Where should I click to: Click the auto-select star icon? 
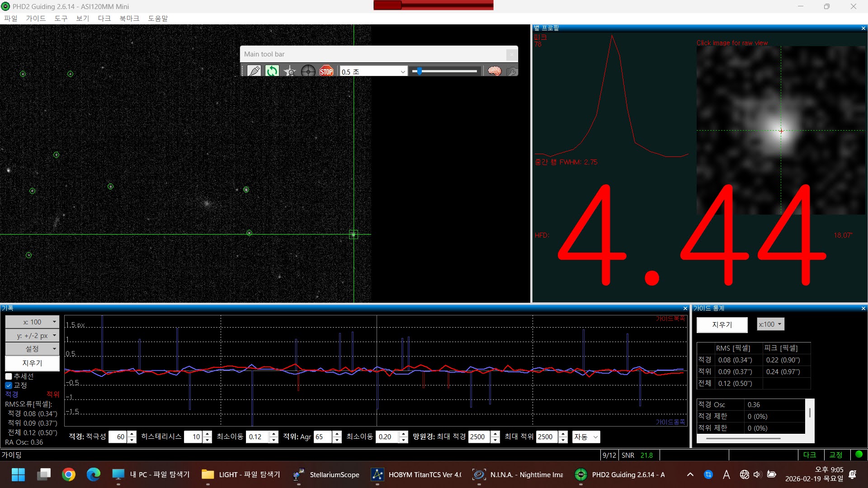[290, 71]
